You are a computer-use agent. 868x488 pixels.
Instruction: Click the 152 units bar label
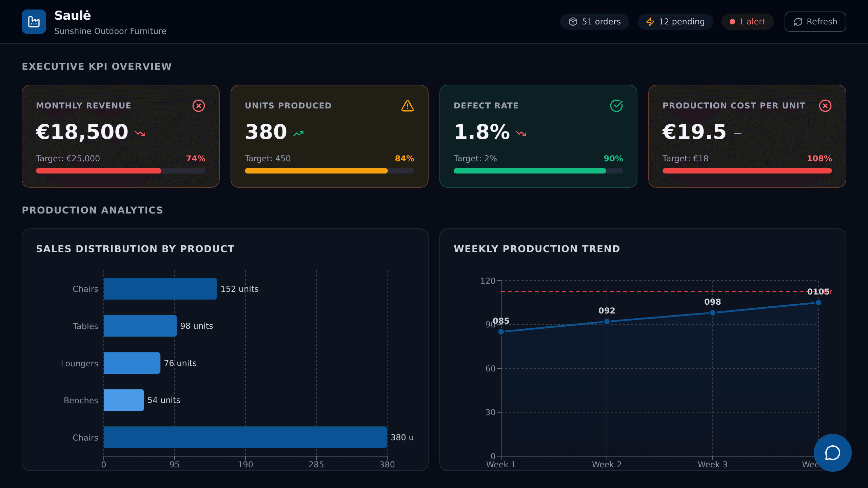pos(240,289)
